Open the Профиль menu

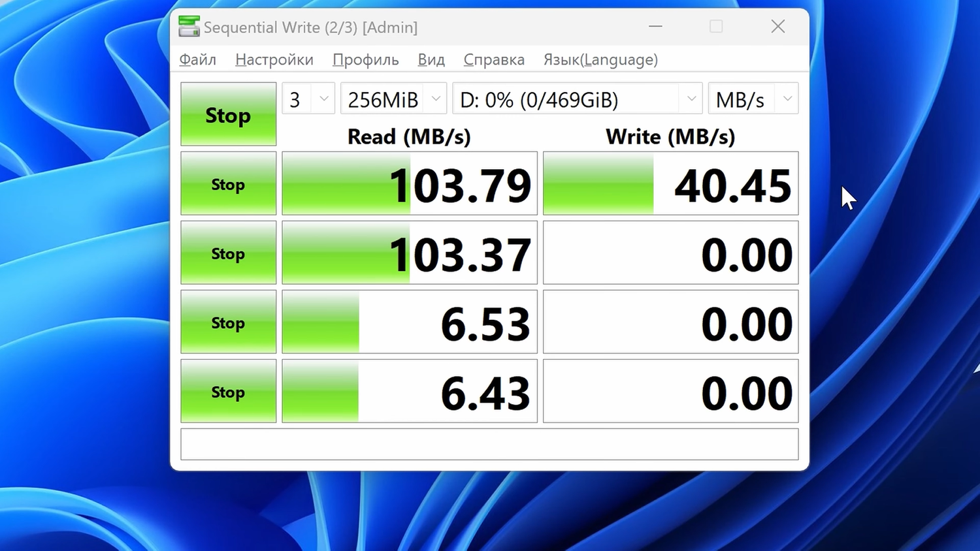[x=366, y=59]
